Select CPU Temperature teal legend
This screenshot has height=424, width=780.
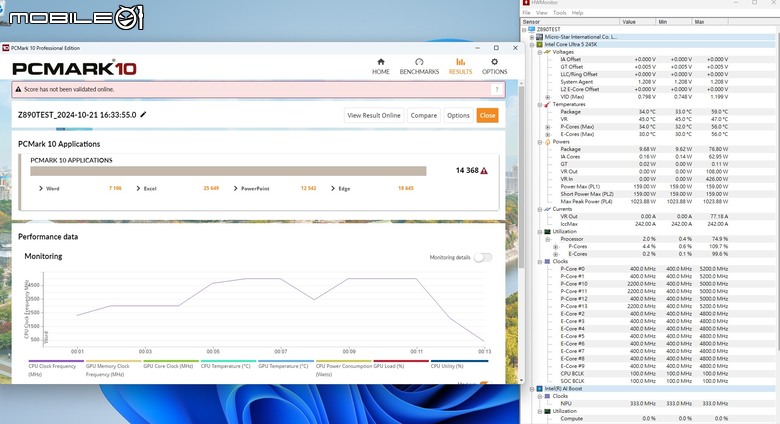(x=228, y=366)
